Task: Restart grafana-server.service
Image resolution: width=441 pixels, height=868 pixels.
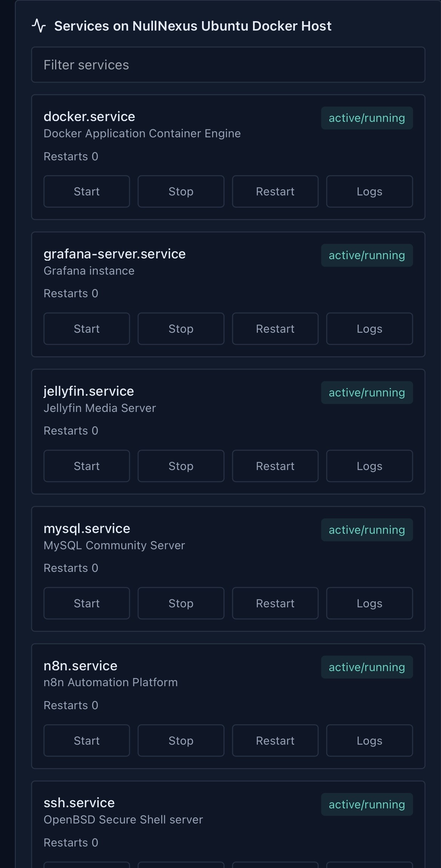Action: click(x=275, y=329)
